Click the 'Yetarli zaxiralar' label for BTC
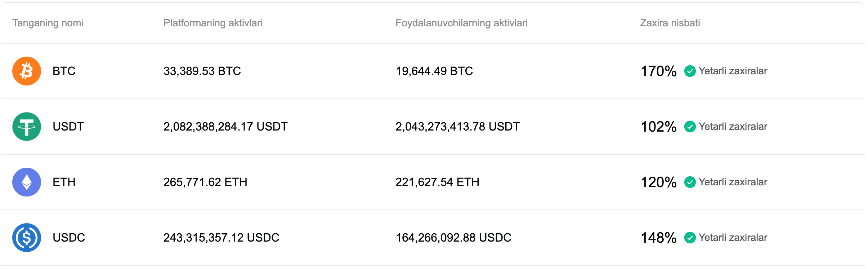The image size is (868, 269). click(x=733, y=71)
